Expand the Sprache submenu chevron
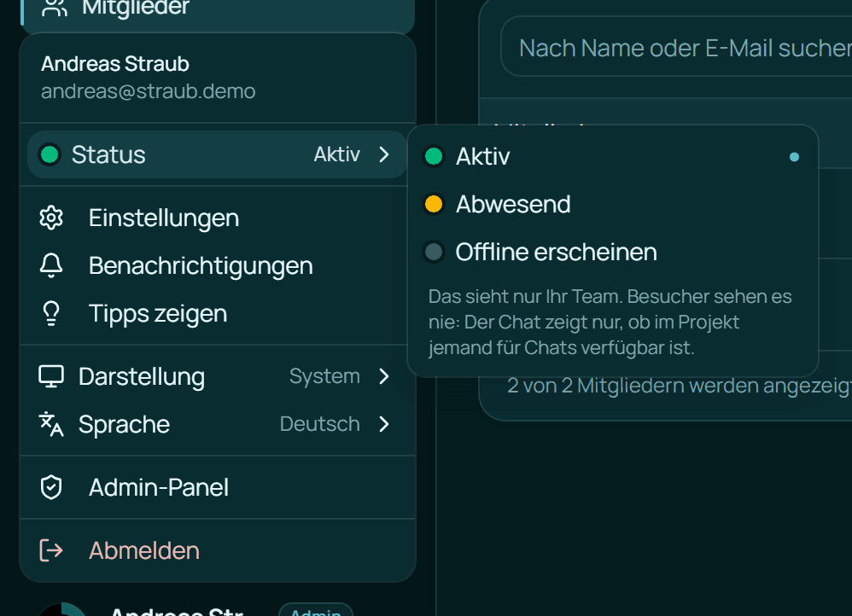Screen dimensions: 852x616 point(384,424)
